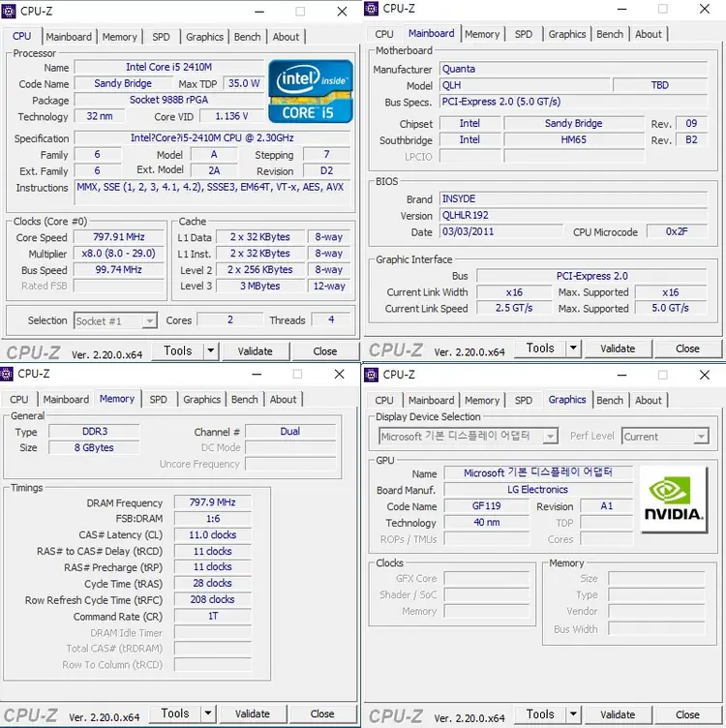Open Socket #1 selection dropdown

coord(115,320)
